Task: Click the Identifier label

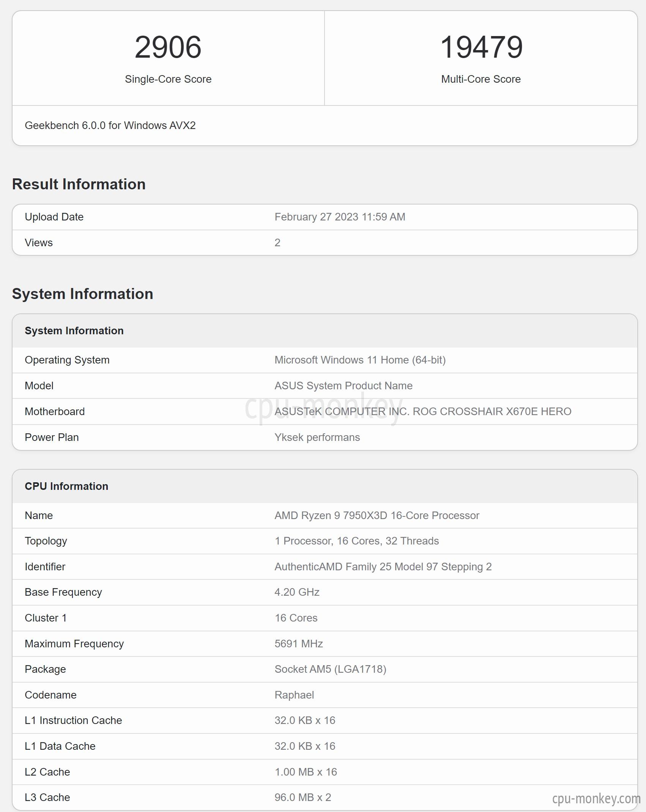Action: point(45,567)
